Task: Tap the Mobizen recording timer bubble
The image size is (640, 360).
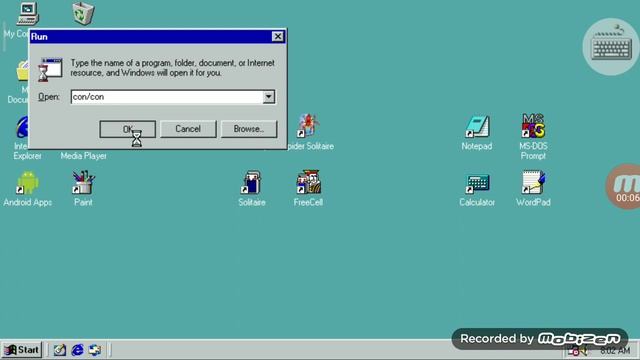Action: 624,187
